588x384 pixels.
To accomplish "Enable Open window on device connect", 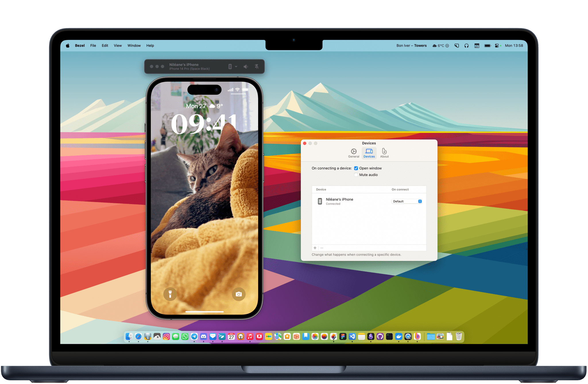I will [356, 168].
